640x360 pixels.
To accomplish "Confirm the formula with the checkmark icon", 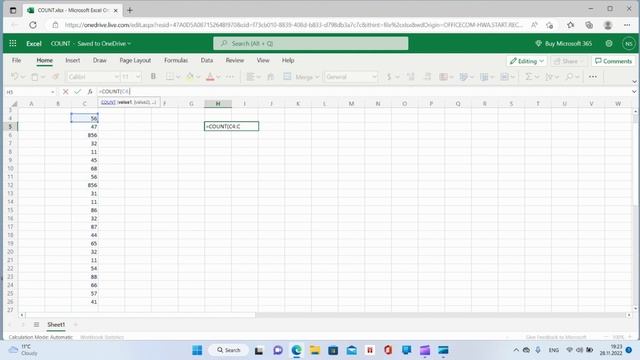I will (78, 92).
